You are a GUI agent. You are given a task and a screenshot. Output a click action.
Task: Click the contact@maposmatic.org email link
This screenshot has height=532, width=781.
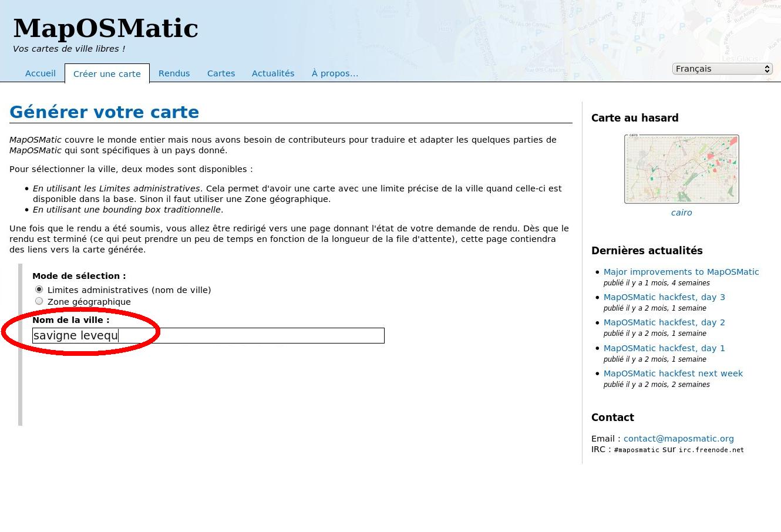tap(678, 439)
